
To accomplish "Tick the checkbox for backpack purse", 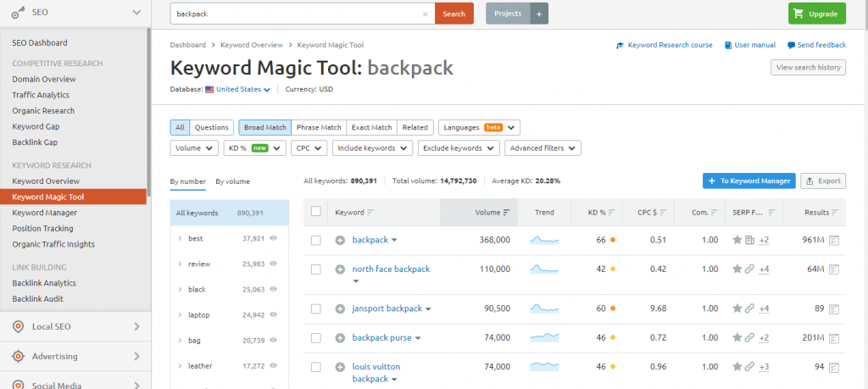I will 315,337.
